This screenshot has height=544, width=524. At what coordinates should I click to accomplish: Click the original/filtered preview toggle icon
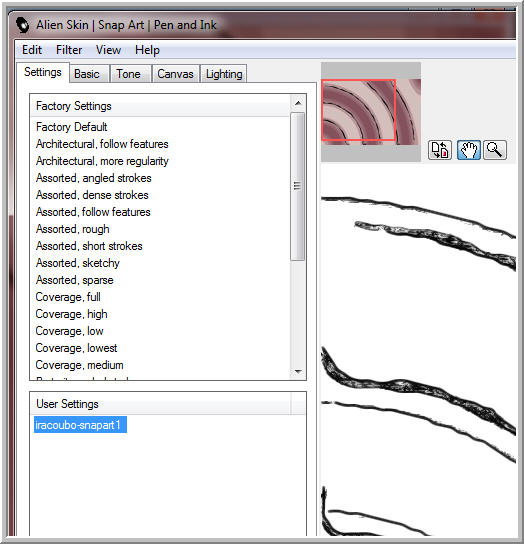pos(440,150)
